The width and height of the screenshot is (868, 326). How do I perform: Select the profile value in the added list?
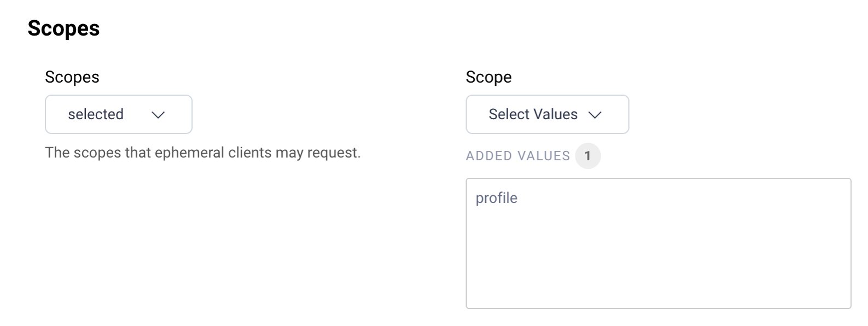(x=496, y=198)
